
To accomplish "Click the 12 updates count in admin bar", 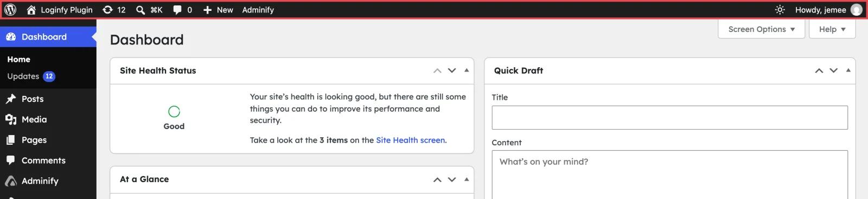I will click(122, 10).
